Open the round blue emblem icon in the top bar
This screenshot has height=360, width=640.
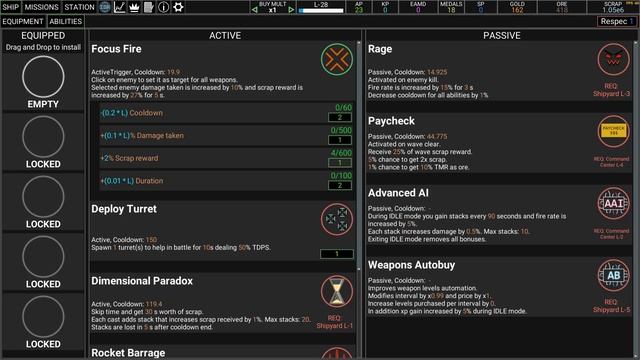tap(105, 7)
